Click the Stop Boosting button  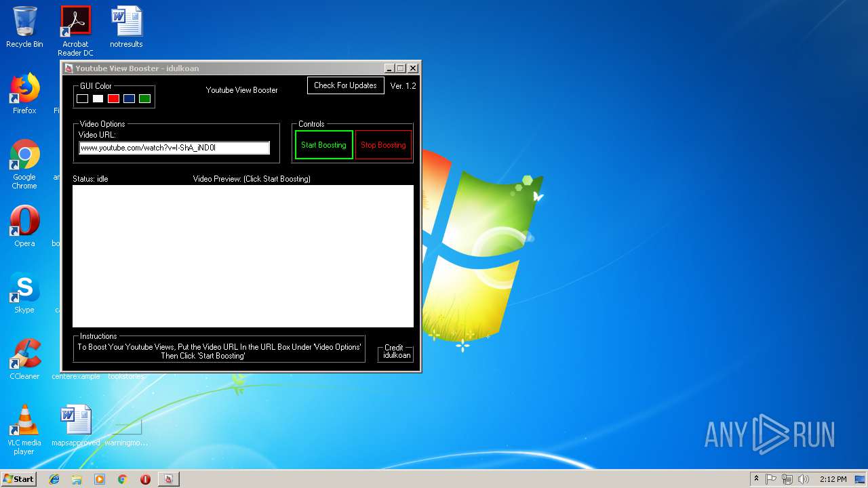click(x=383, y=145)
